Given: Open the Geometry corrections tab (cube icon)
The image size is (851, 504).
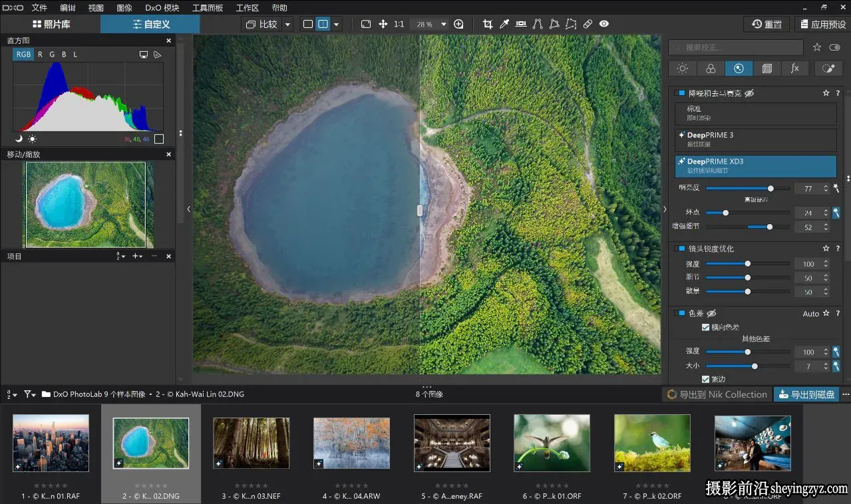Looking at the screenshot, I should 766,68.
